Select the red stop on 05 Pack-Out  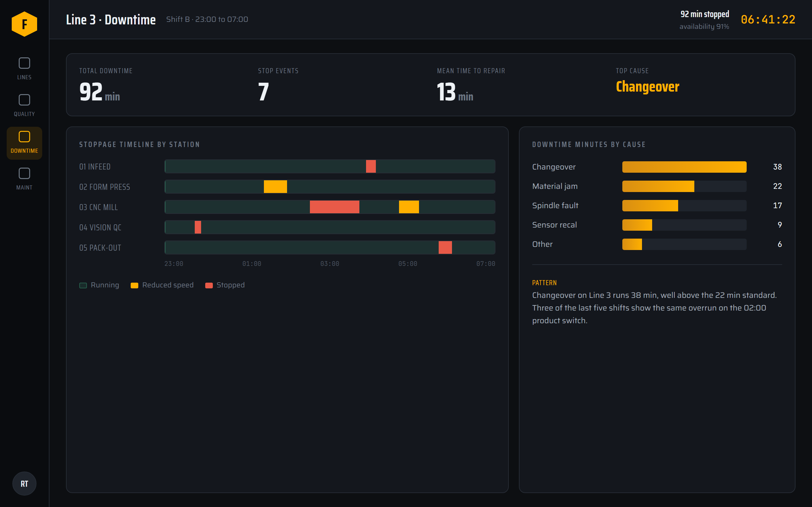pos(445,247)
